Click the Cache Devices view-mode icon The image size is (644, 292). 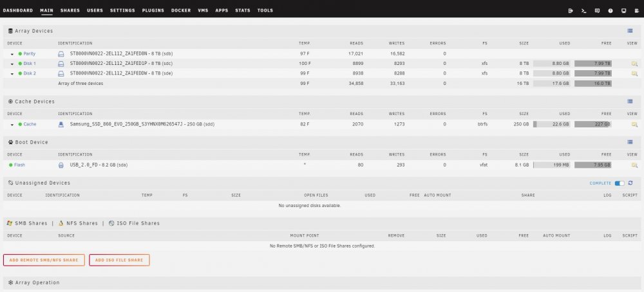coord(630,101)
